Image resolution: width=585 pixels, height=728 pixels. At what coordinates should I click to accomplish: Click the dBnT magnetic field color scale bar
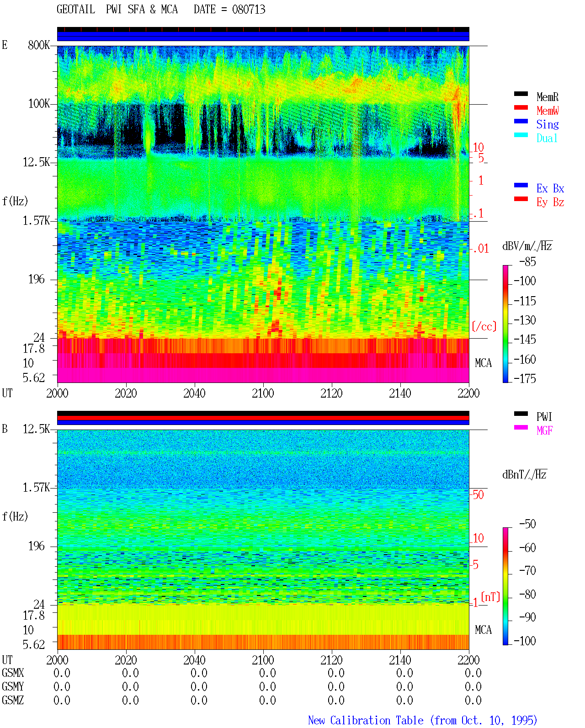(505, 586)
